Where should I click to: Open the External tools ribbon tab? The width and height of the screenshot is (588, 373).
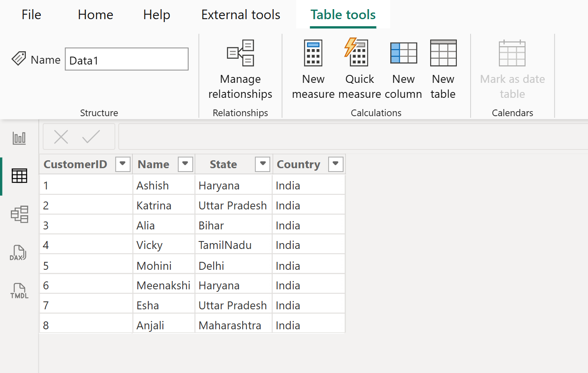click(x=240, y=15)
